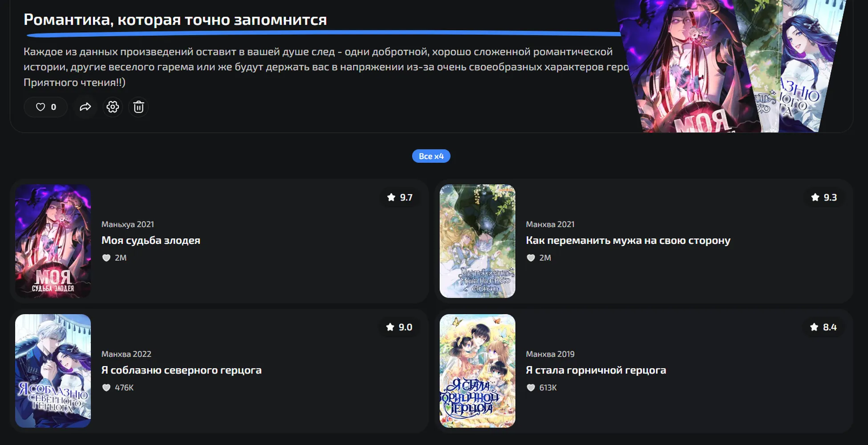The height and width of the screenshot is (445, 868).
Task: Click heart icon on Моя судьба злодея
Action: coord(106,258)
